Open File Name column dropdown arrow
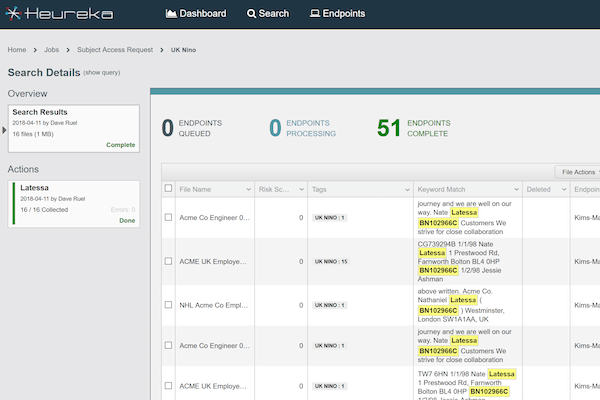 point(249,189)
